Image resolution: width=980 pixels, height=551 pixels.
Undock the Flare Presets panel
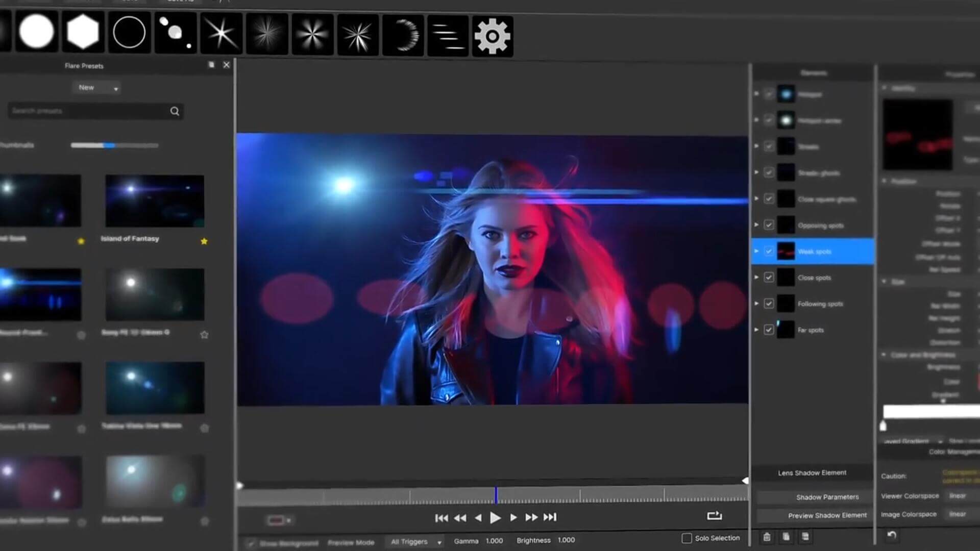tap(211, 65)
